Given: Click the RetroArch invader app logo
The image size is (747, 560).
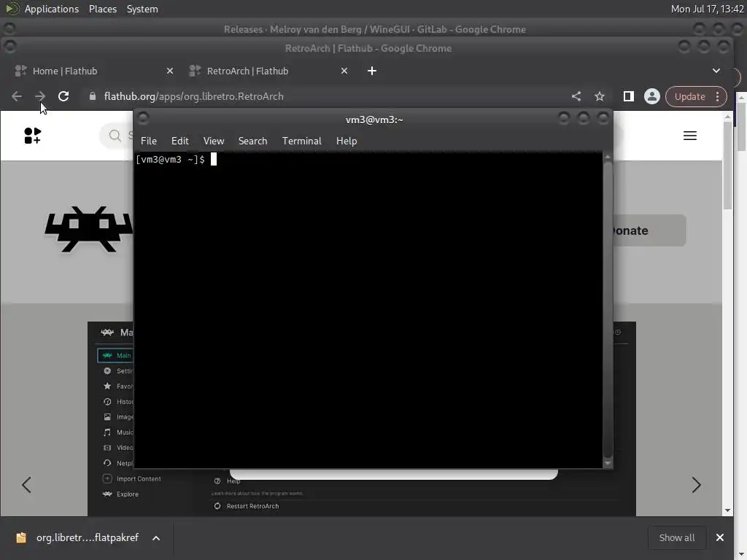Looking at the screenshot, I should pos(88,229).
